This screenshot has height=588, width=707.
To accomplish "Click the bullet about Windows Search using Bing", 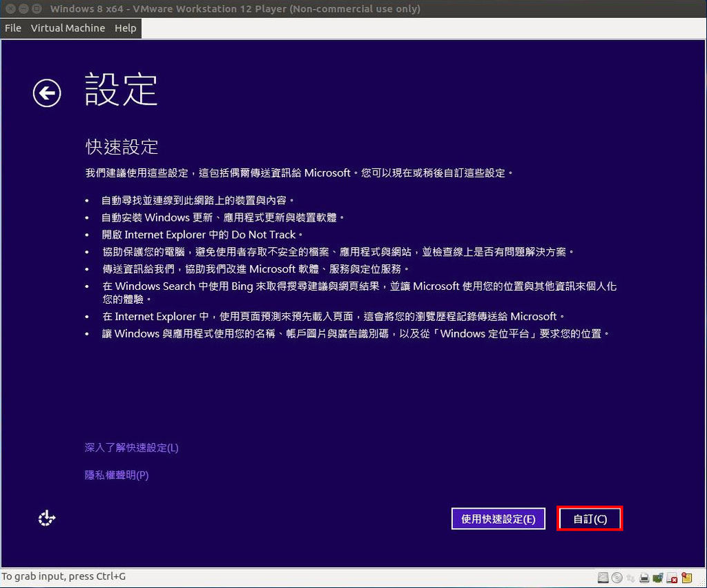I will [x=359, y=293].
